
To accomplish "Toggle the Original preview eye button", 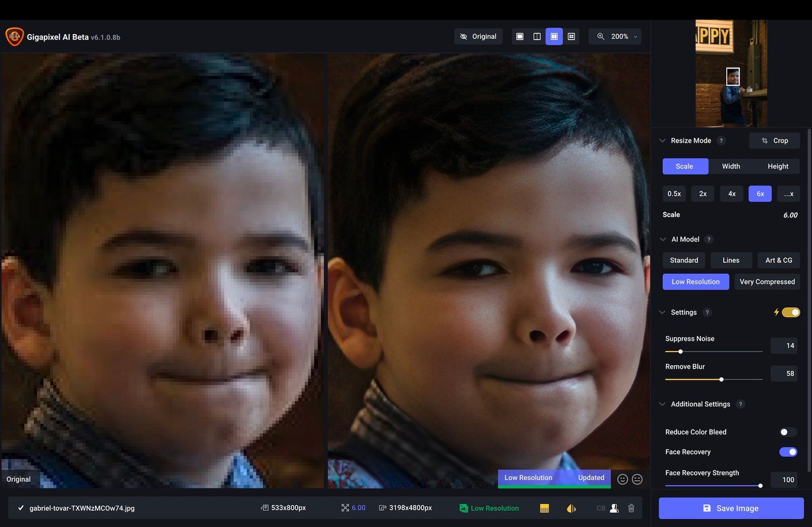I will pyautogui.click(x=478, y=36).
